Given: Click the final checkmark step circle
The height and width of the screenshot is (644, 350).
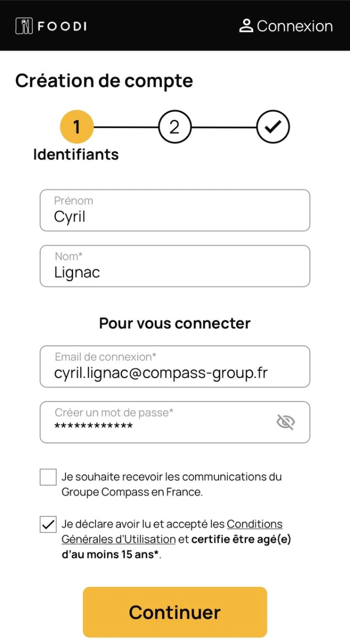Looking at the screenshot, I should point(272,127).
